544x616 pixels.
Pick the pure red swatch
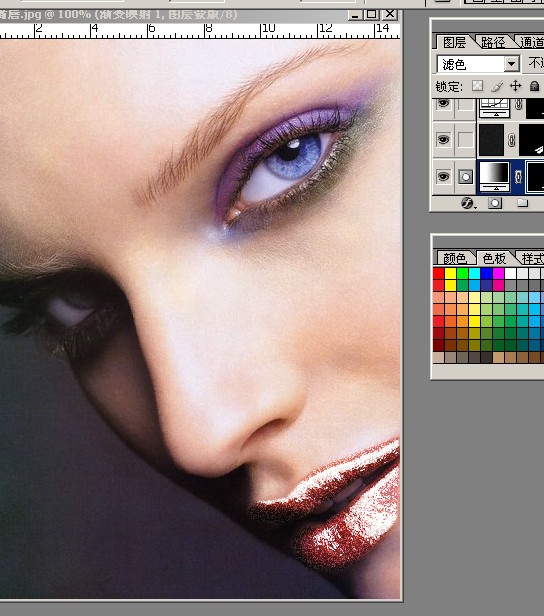[439, 273]
